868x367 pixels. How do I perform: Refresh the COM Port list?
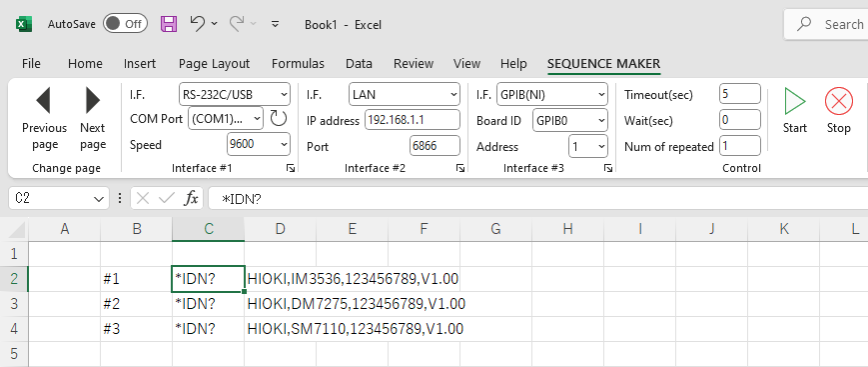click(278, 118)
